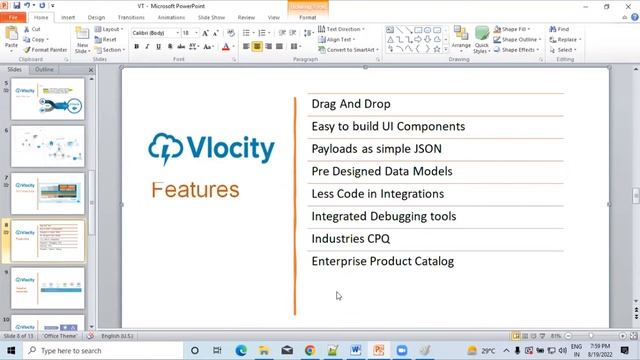
Task: Expand the Section dropdown
Action: click(x=110, y=50)
